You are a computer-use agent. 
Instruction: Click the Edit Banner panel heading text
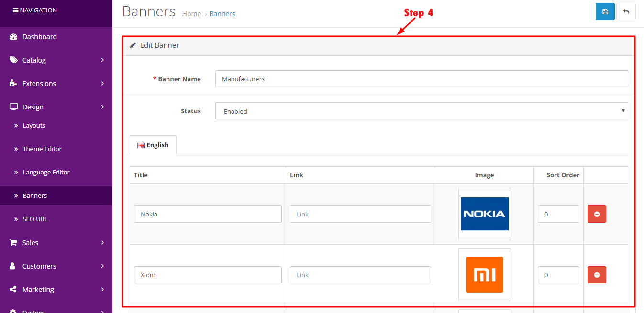(160, 45)
